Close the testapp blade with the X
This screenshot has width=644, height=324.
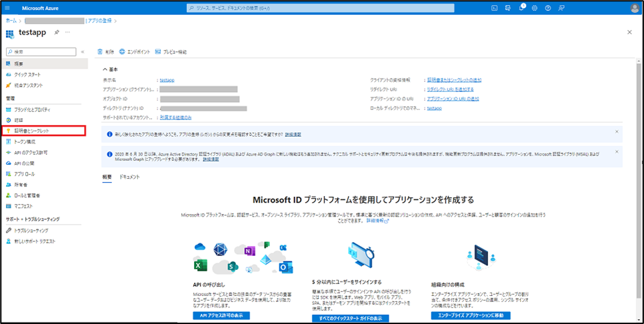pyautogui.click(x=629, y=33)
